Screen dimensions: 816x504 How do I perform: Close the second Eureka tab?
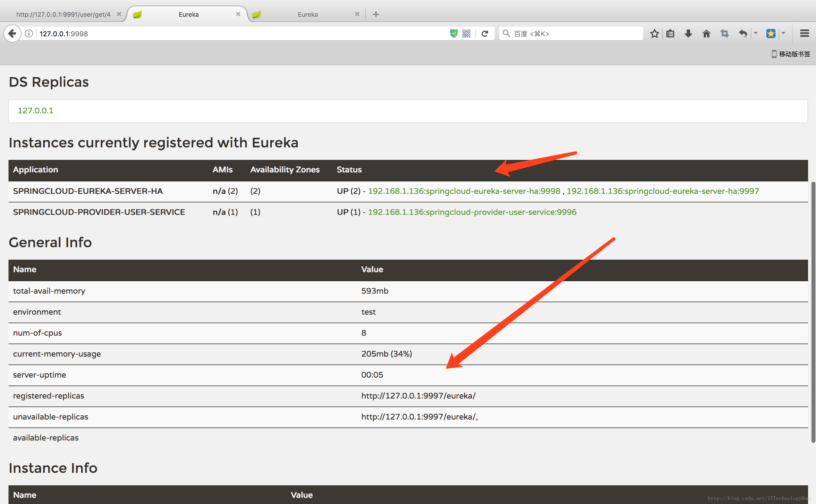click(x=357, y=14)
